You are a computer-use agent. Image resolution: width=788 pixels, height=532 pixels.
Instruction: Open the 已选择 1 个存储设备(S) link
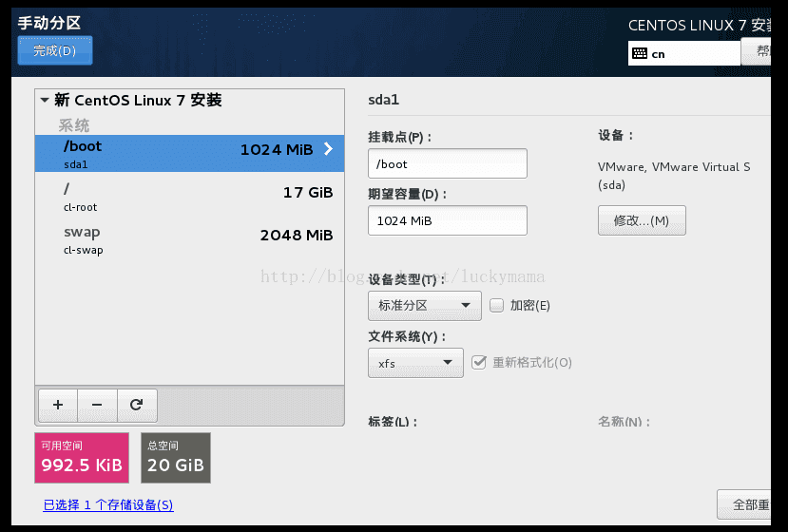[108, 504]
